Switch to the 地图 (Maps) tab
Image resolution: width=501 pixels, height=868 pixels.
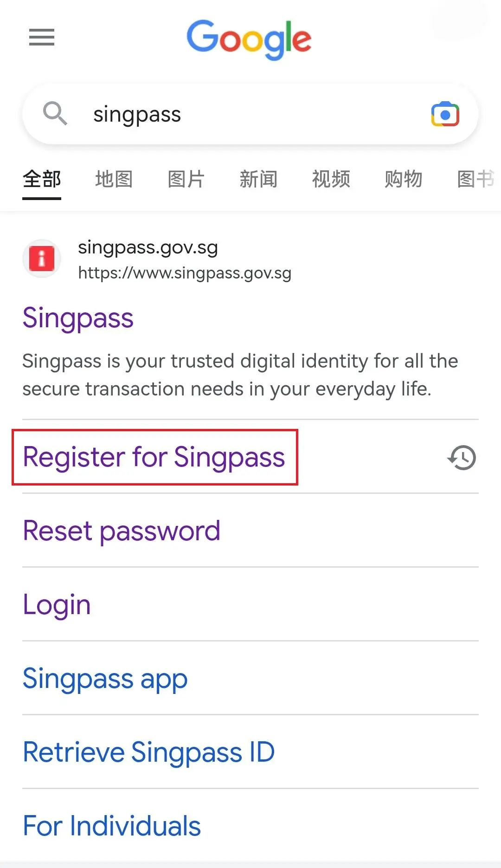(114, 179)
